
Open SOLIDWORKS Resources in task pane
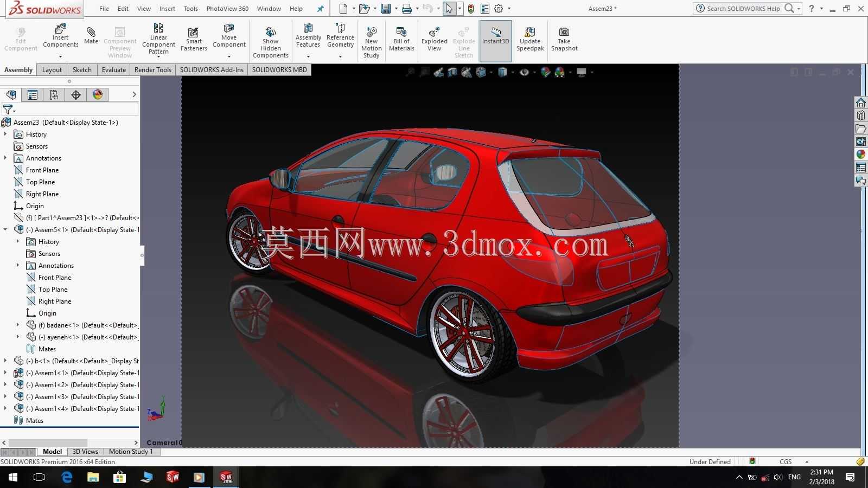(861, 102)
